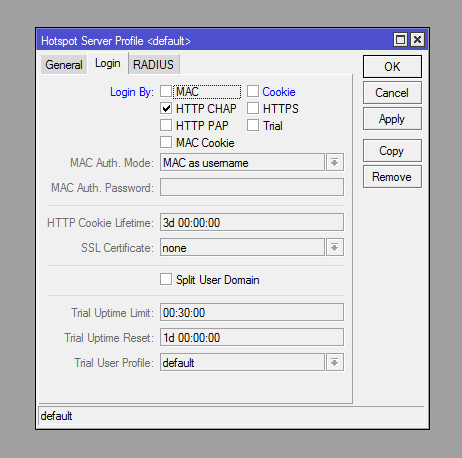The image size is (462, 458).
Task: Toggle the Split User Domain checkbox
Action: (x=166, y=279)
